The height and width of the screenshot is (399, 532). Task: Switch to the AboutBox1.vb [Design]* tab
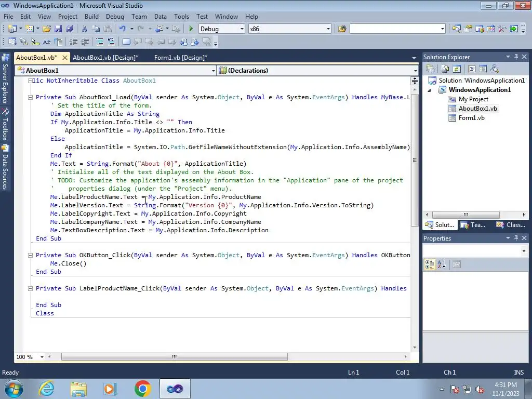point(105,57)
